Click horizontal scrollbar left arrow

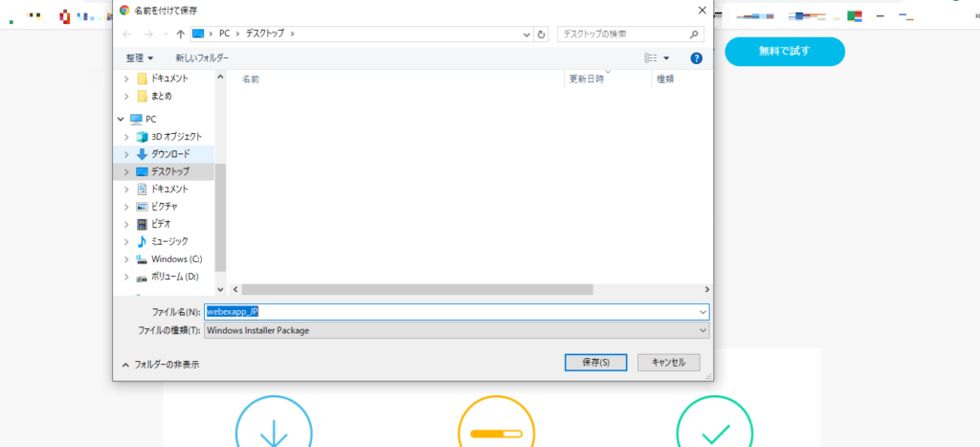(x=235, y=289)
